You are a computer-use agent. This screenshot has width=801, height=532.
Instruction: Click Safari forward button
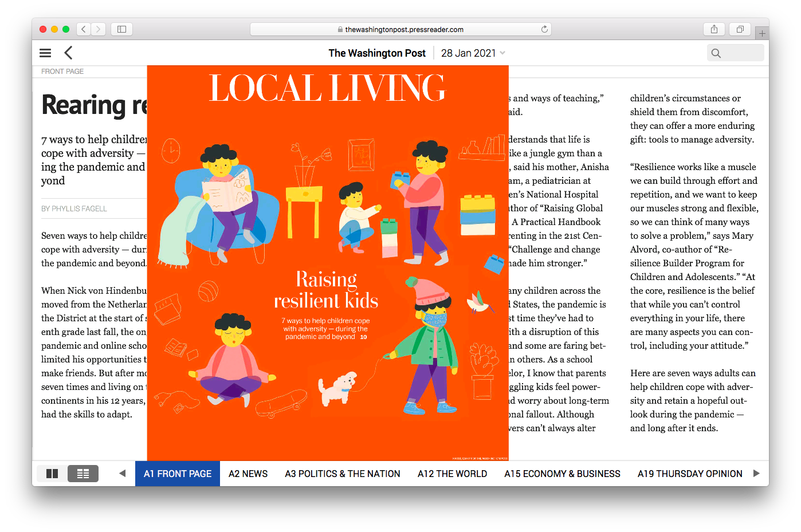tap(99, 29)
